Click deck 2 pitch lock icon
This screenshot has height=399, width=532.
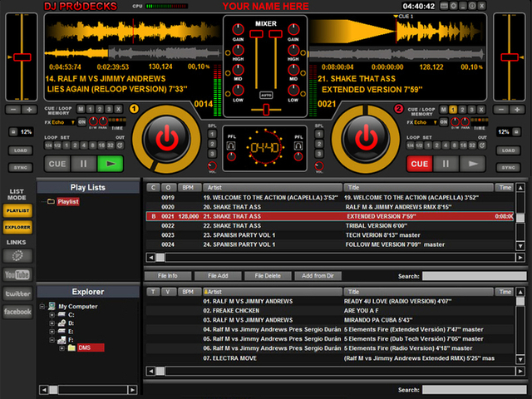[516, 131]
